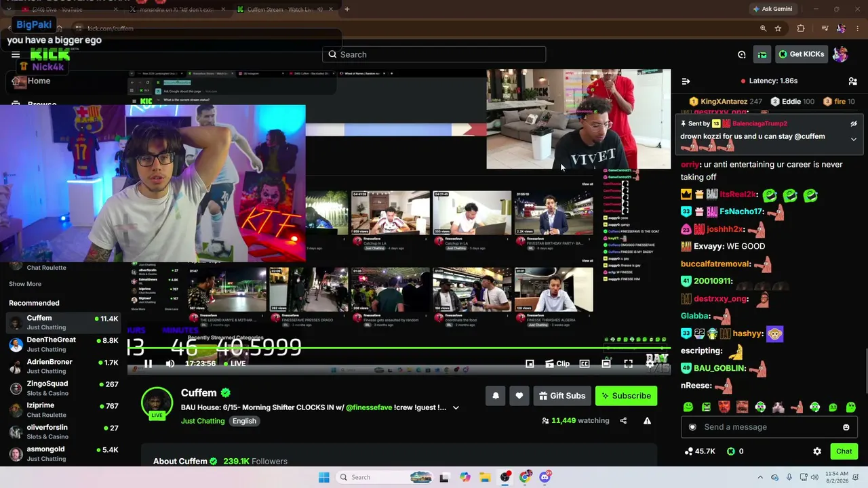Mute the stream with the speaker icon
Screen dimensions: 868x488
pyautogui.click(x=170, y=364)
